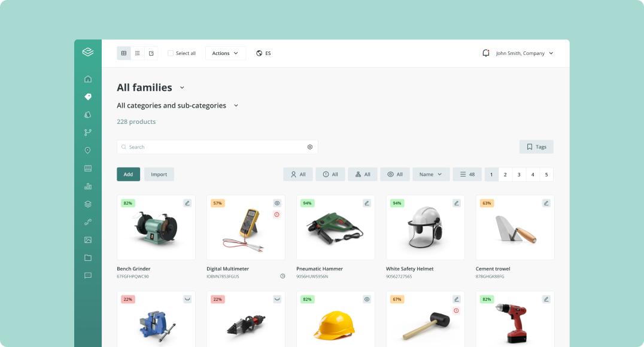This screenshot has width=644, height=347.
Task: Open the John Smith account menu
Action: 524,53
